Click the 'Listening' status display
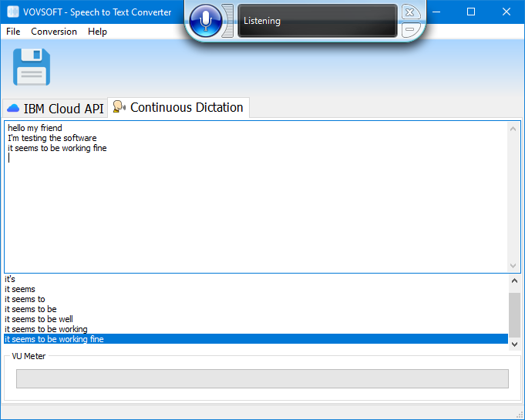Image resolution: width=525 pixels, height=420 pixels. [x=318, y=21]
